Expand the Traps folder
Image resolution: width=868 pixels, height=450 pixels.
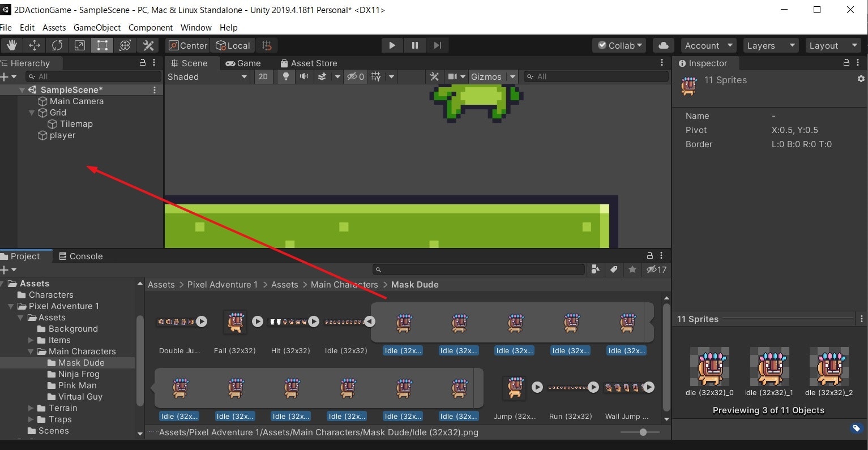tap(31, 419)
